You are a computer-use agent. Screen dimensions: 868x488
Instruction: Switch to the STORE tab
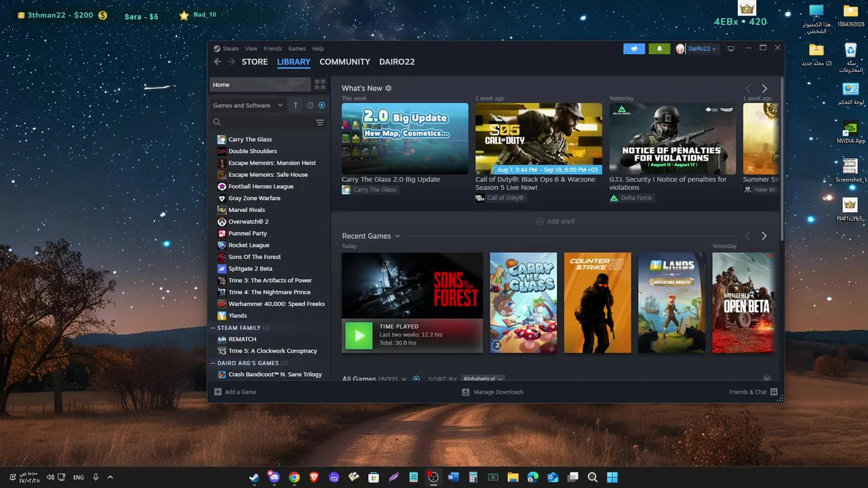click(255, 62)
